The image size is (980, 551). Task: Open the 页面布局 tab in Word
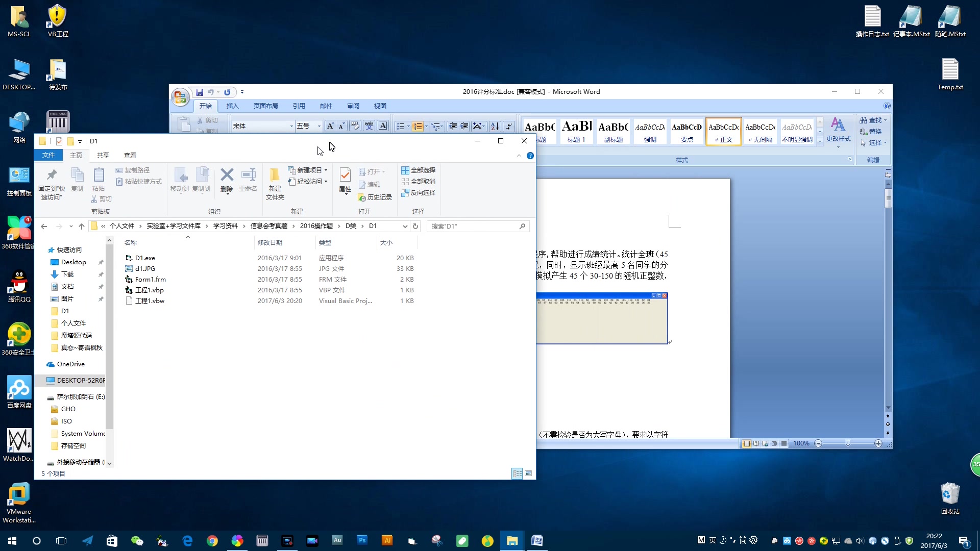tap(265, 106)
